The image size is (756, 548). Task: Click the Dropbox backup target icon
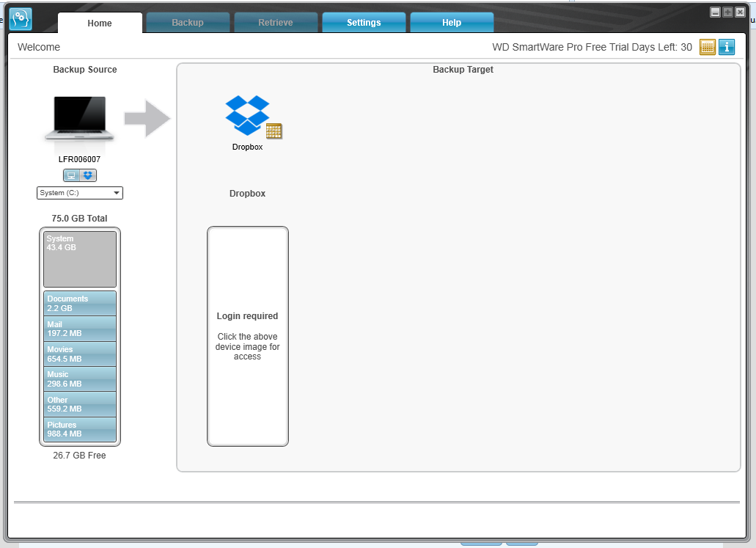247,115
